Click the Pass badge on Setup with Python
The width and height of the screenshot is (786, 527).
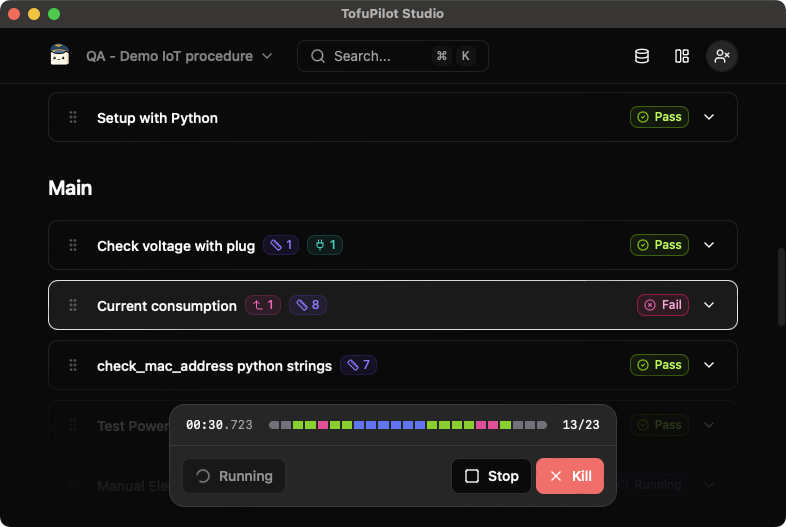[x=659, y=117]
